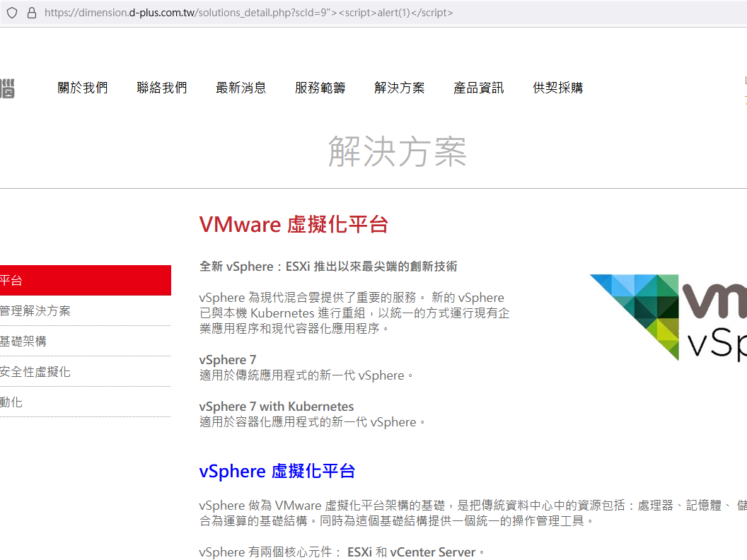Click the VMware vSphere logo image
Viewport: 747px width, 560px height.
tap(668, 317)
